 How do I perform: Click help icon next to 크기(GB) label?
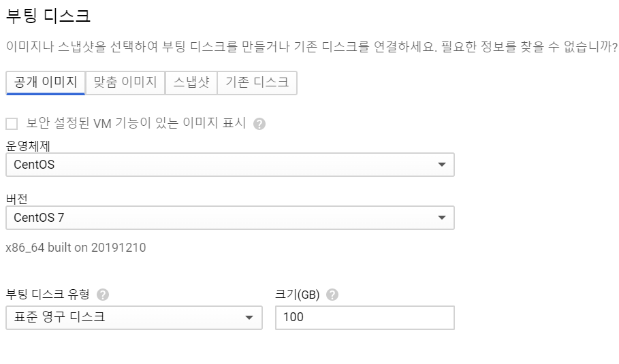[332, 295]
